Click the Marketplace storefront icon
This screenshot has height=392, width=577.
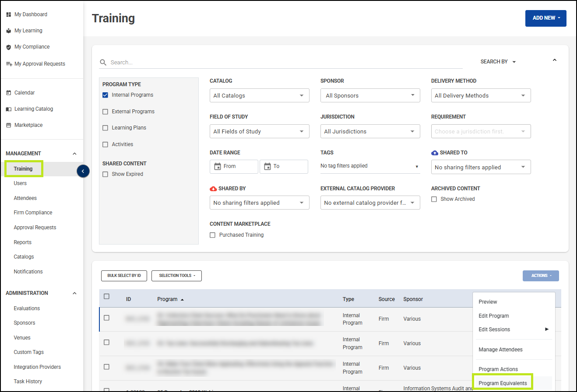click(9, 125)
